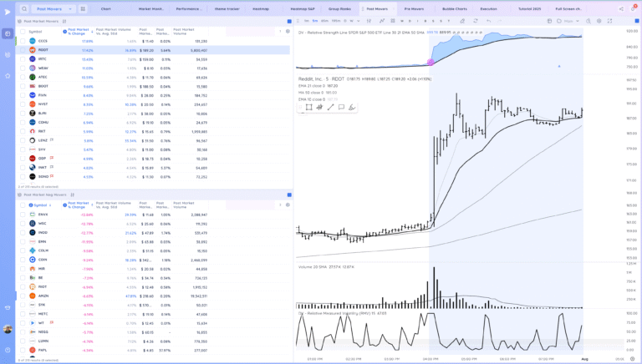This screenshot has width=642, height=364.
Task: Tick the checkbox for CCCS row
Action: [23, 41]
